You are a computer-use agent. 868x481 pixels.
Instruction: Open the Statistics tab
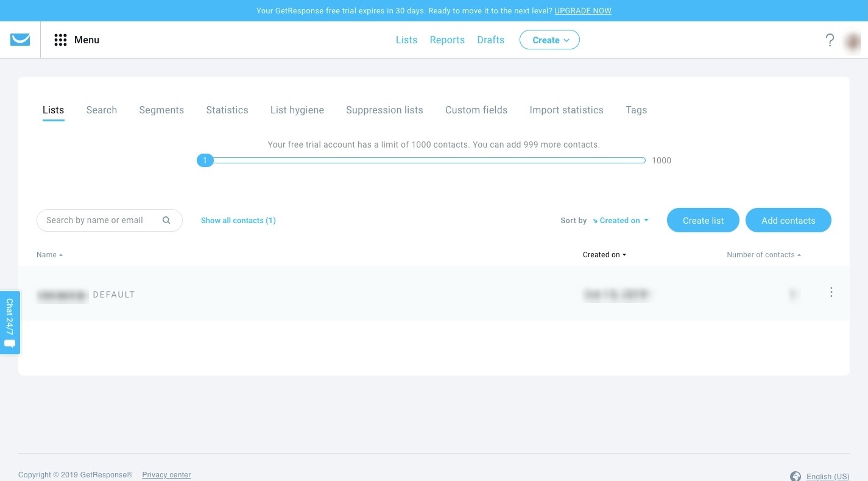pyautogui.click(x=227, y=110)
